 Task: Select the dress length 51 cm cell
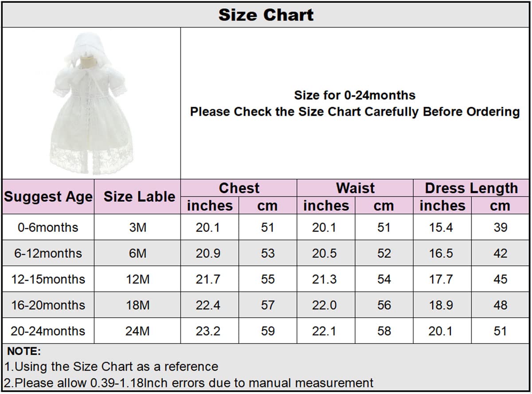pyautogui.click(x=500, y=331)
